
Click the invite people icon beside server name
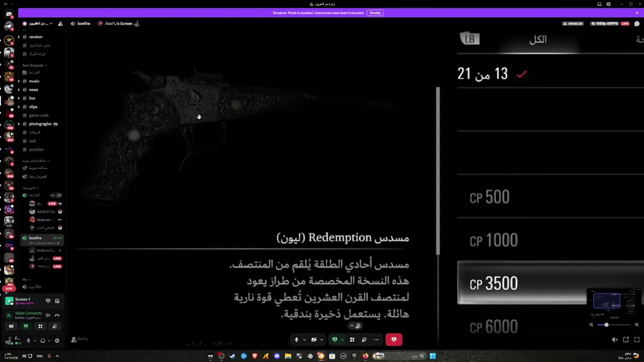(60, 24)
